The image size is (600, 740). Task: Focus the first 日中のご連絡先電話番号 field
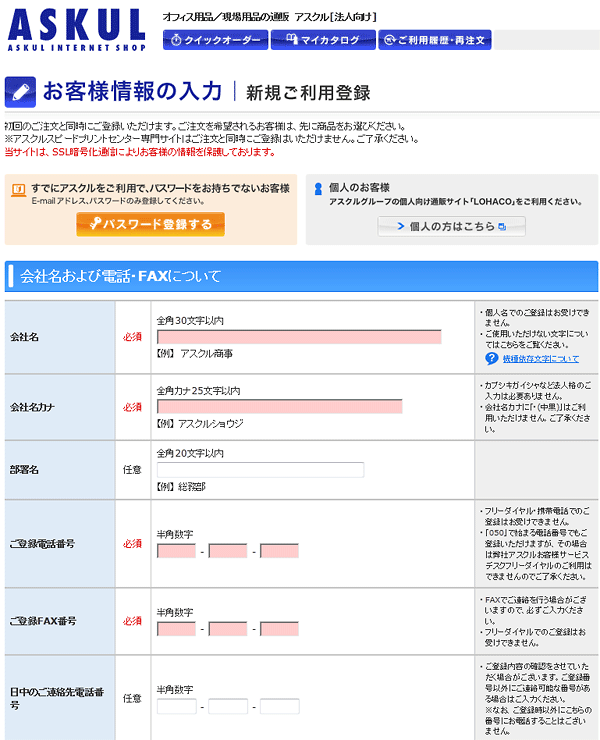[x=177, y=706]
